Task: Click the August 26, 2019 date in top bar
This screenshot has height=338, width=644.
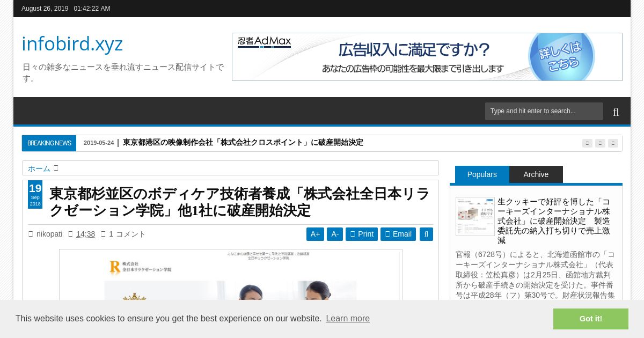Action: (45, 9)
